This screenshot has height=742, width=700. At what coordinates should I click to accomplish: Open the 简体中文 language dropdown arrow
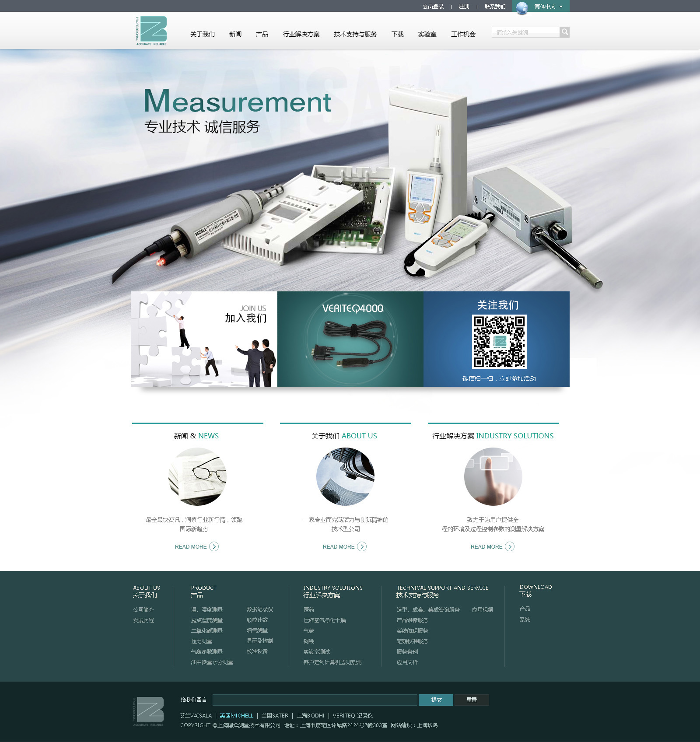click(561, 7)
